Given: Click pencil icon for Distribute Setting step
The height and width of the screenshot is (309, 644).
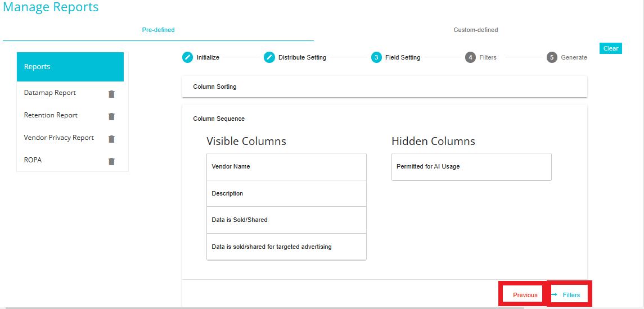Looking at the screenshot, I should click(x=269, y=57).
